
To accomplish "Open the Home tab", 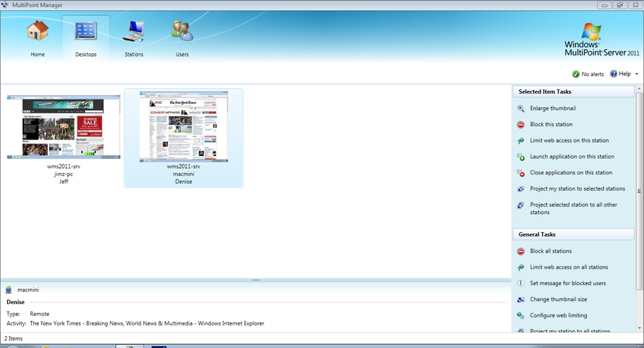I will [x=38, y=38].
